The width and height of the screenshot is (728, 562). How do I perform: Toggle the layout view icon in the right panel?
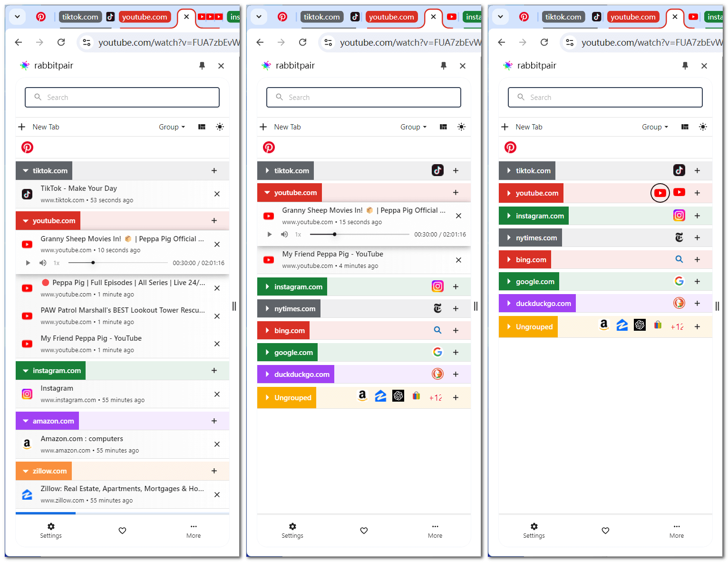point(685,127)
